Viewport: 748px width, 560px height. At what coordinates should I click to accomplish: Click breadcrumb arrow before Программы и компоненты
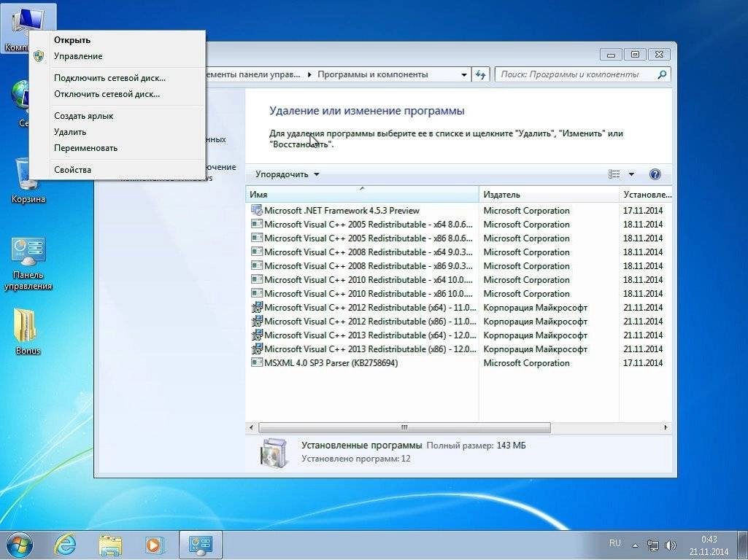point(309,75)
